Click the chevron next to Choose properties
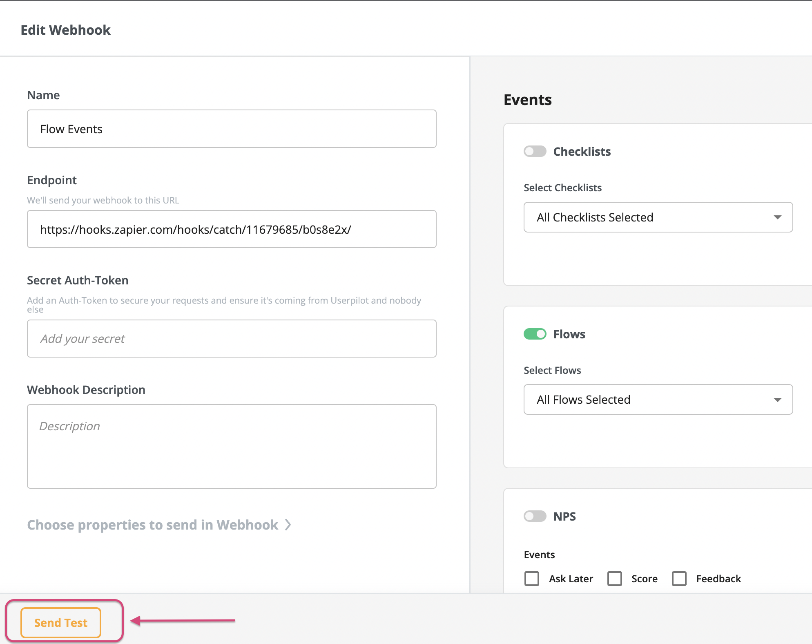 point(288,525)
